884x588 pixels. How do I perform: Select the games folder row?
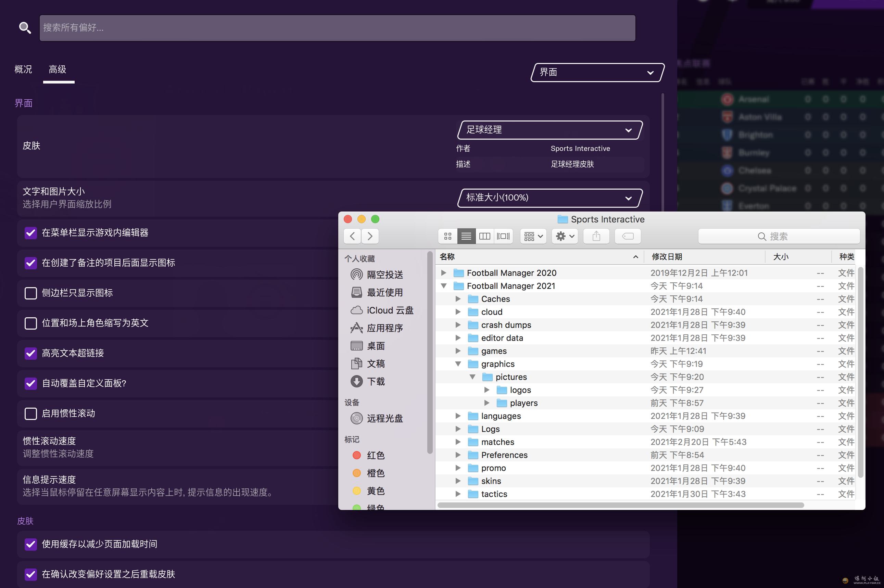[x=645, y=351]
